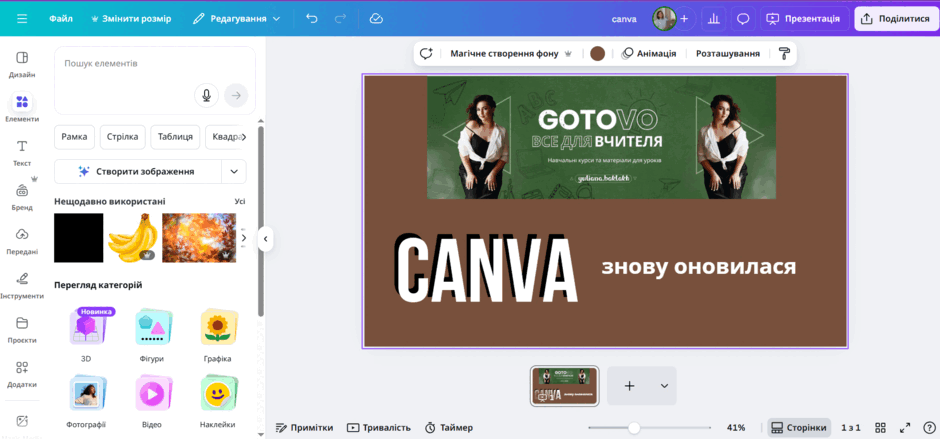Show next recently used items arrow
Screen dimensions: 940x439
point(243,237)
